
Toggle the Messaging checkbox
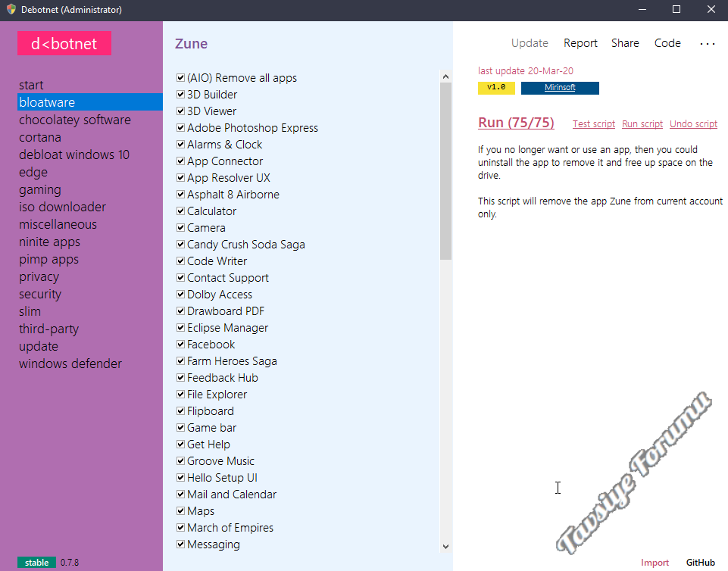coord(180,544)
